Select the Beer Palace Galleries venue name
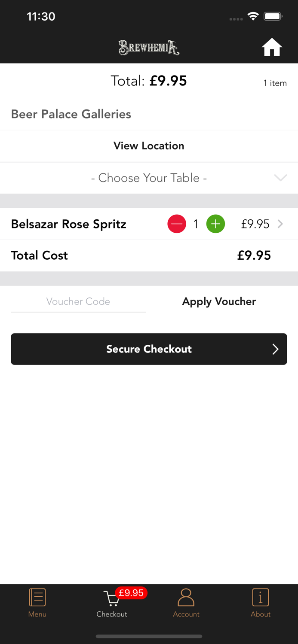298x644 pixels. click(71, 114)
